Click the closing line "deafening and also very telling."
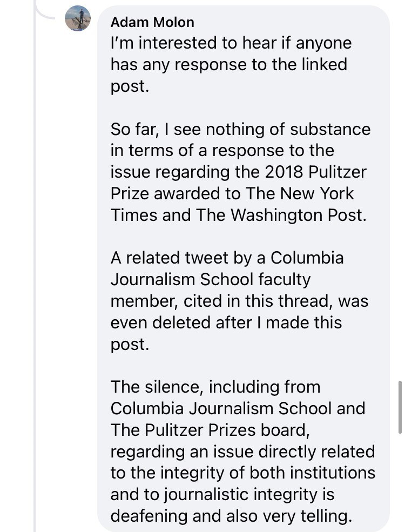 [231, 516]
